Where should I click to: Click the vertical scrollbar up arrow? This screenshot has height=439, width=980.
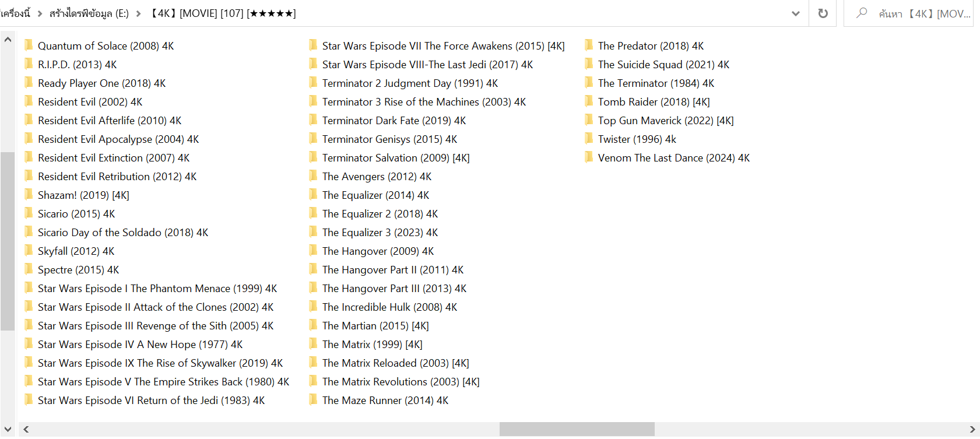coord(8,40)
